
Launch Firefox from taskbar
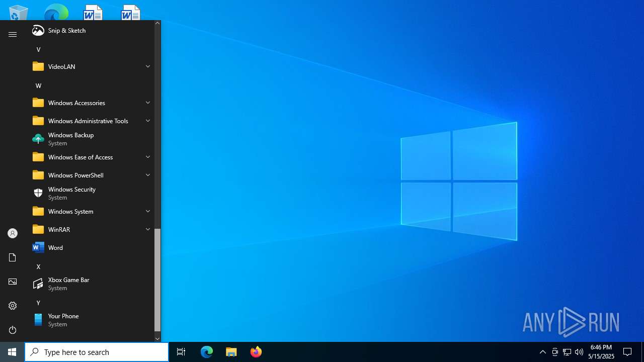pyautogui.click(x=256, y=352)
